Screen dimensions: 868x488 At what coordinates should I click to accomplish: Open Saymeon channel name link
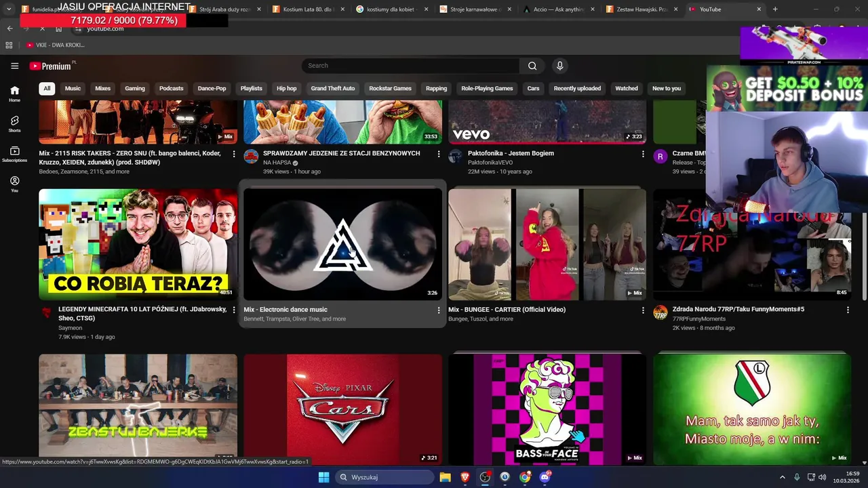click(x=71, y=328)
